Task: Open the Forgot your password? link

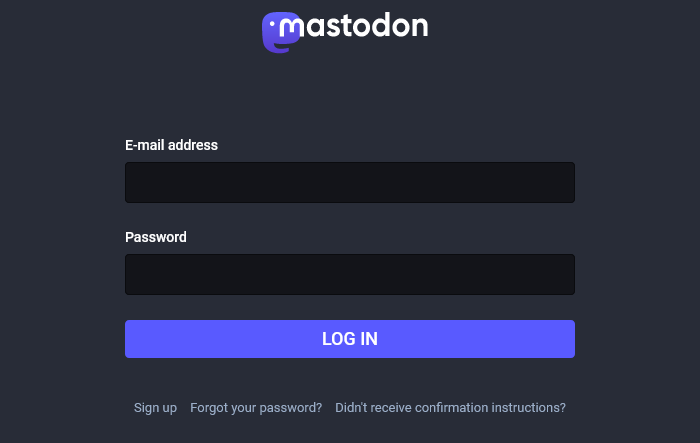Action: tap(256, 408)
